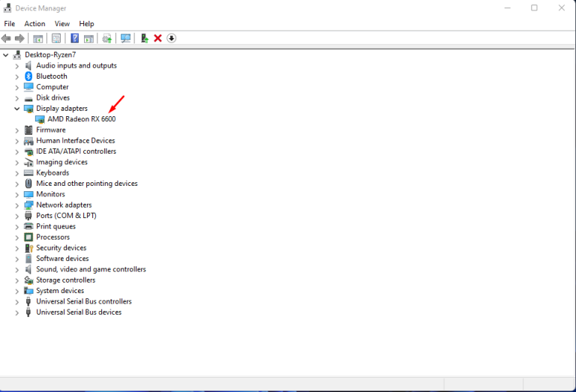Select the Storage controllers label

click(66, 280)
